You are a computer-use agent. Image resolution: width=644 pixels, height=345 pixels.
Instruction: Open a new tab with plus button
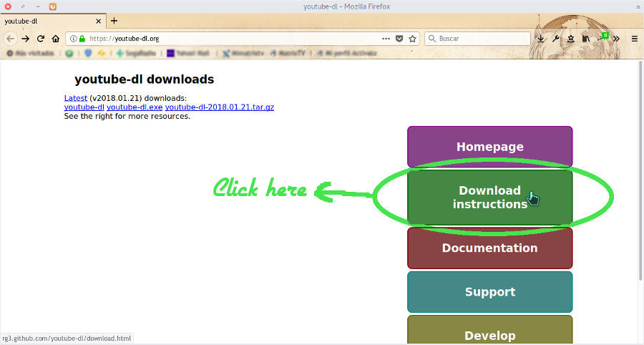pyautogui.click(x=114, y=21)
